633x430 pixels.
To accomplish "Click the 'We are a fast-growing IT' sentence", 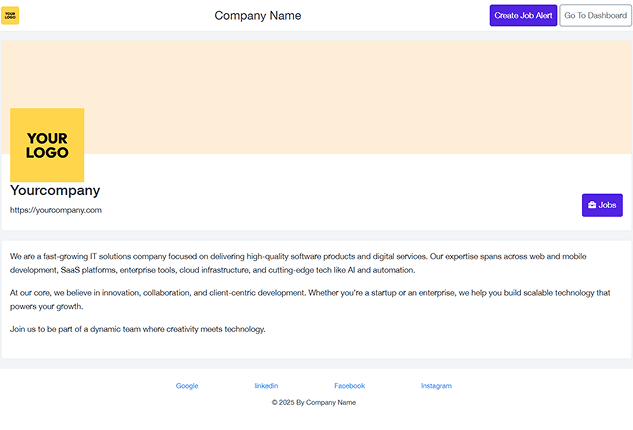I will (x=218, y=256).
